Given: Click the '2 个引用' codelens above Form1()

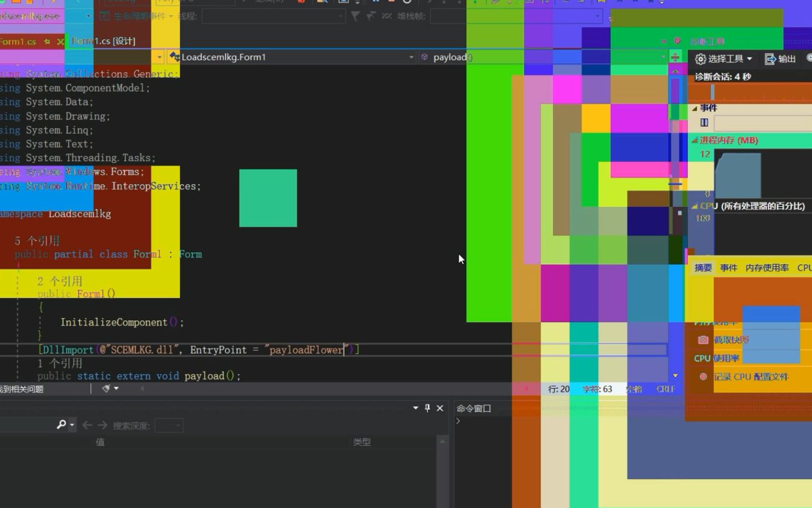Looking at the screenshot, I should (x=60, y=281).
